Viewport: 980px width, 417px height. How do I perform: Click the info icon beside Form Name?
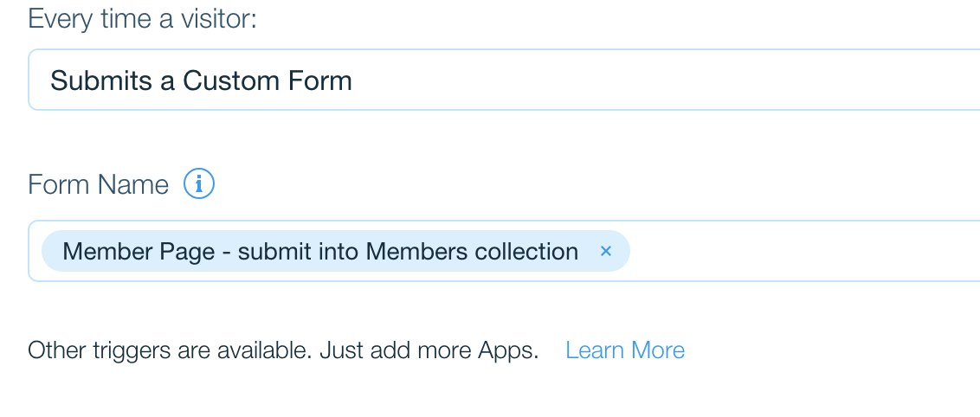click(x=199, y=184)
